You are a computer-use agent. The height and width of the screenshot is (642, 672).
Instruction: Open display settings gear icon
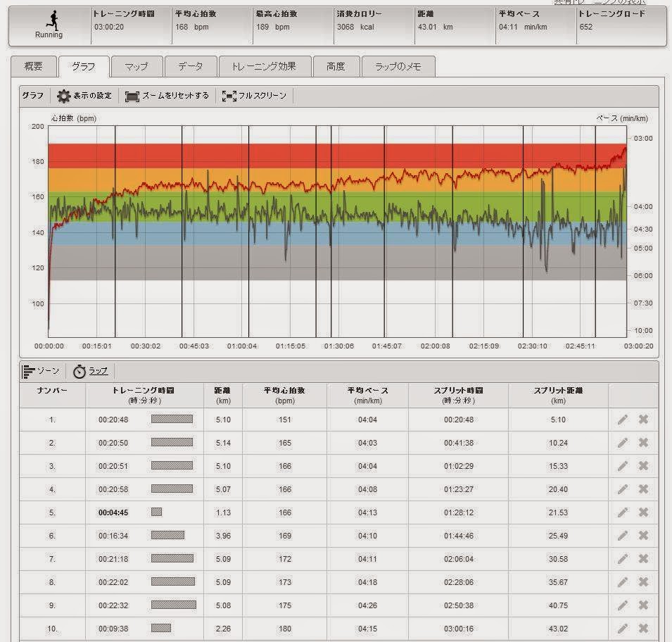point(64,96)
